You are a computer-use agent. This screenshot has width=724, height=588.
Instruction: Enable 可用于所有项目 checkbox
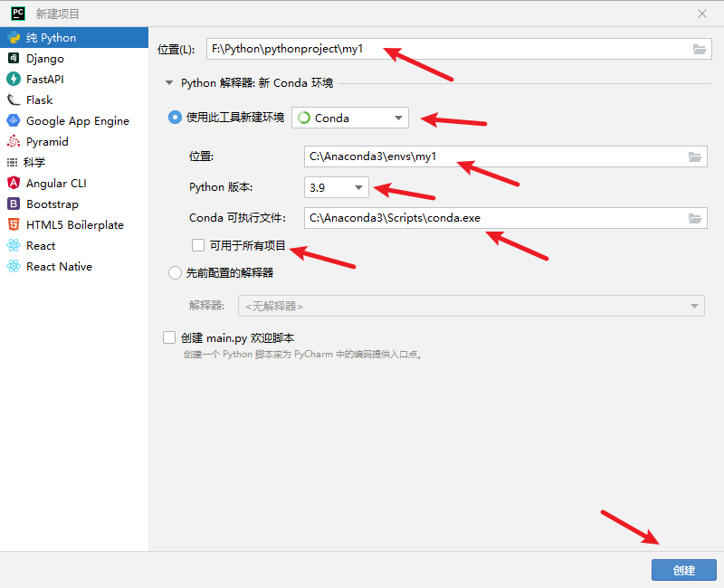point(198,245)
